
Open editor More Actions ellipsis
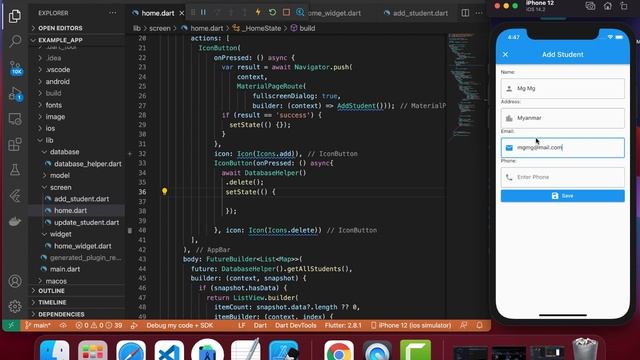(479, 13)
